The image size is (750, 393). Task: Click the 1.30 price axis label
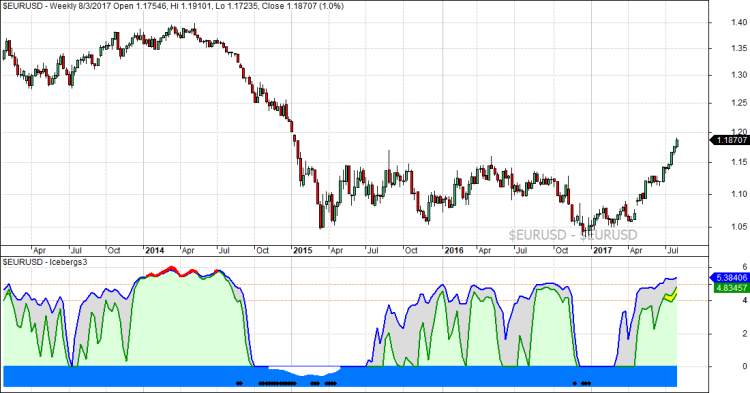coord(739,75)
